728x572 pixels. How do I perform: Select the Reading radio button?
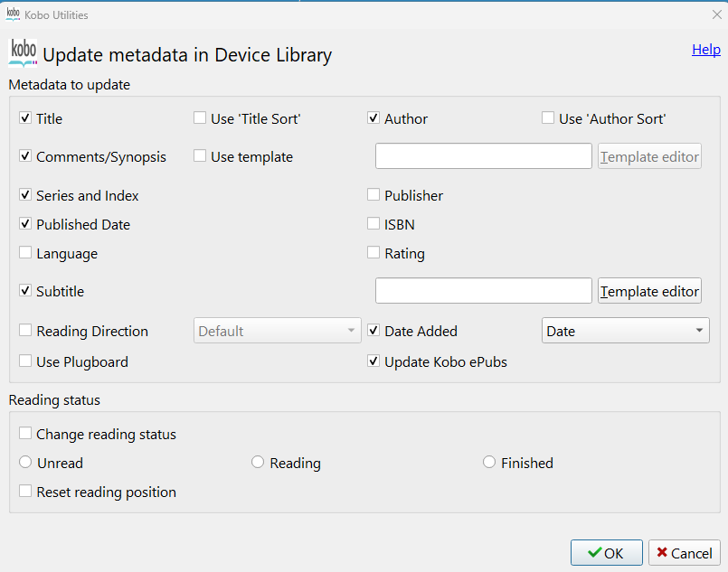258,463
